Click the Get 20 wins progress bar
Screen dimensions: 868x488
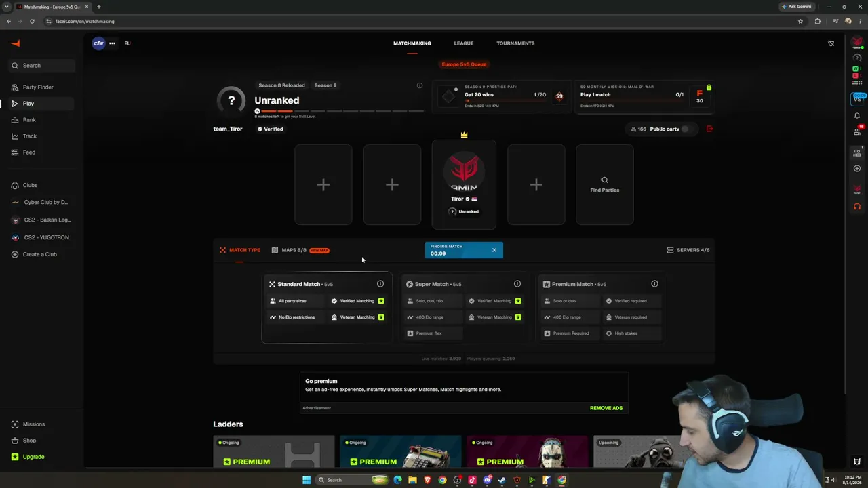point(505,101)
